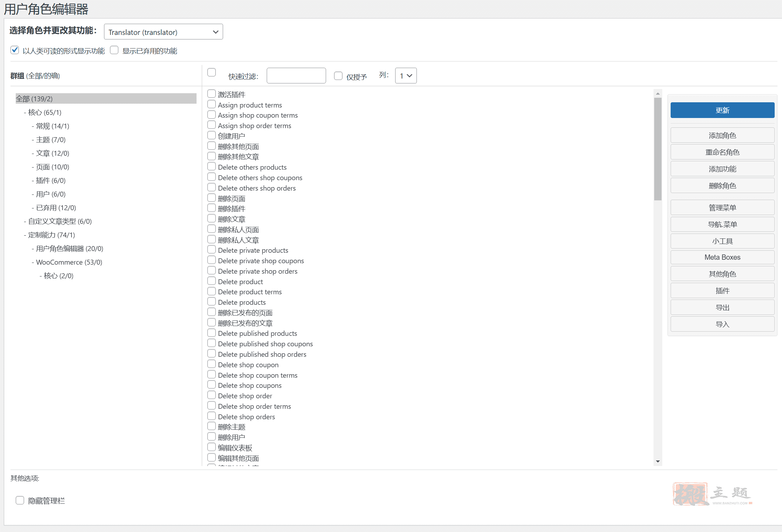Viewport: 782px width, 532px height.
Task: Check the select-all capabilities checkbox
Action: [212, 72]
